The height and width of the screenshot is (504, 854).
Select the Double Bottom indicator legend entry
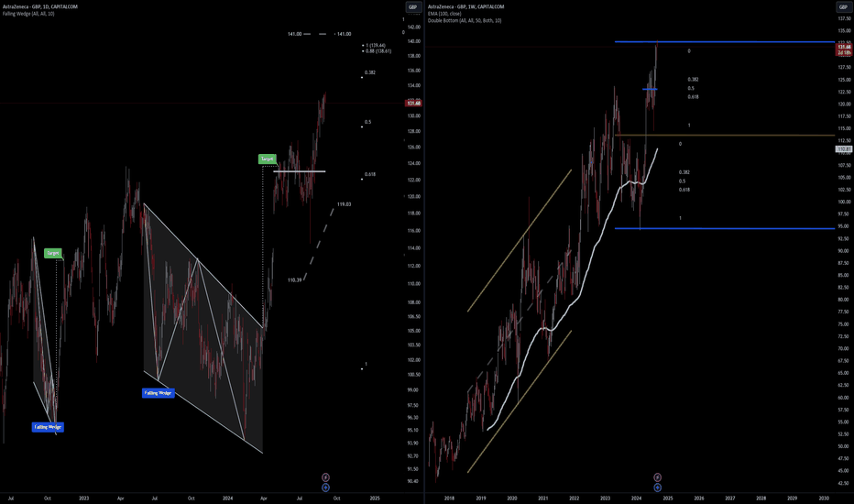pyautogui.click(x=465, y=21)
